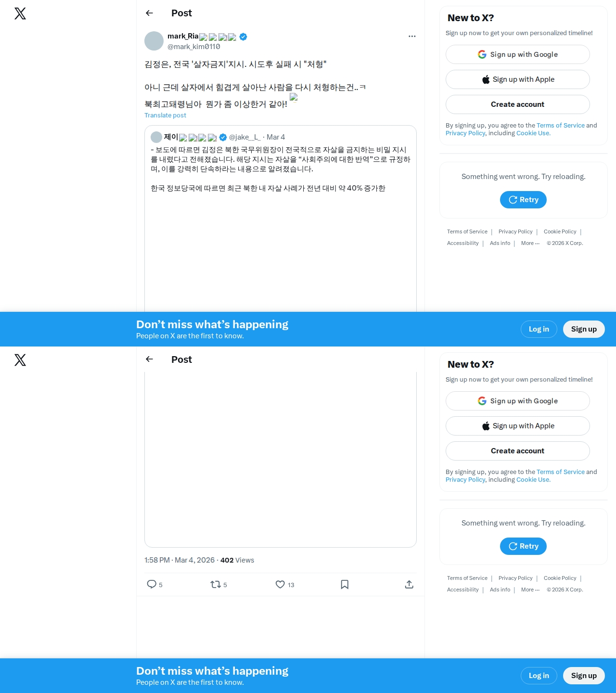This screenshot has width=616, height=693.
Task: Like the post with 13 hearts
Action: 284,584
